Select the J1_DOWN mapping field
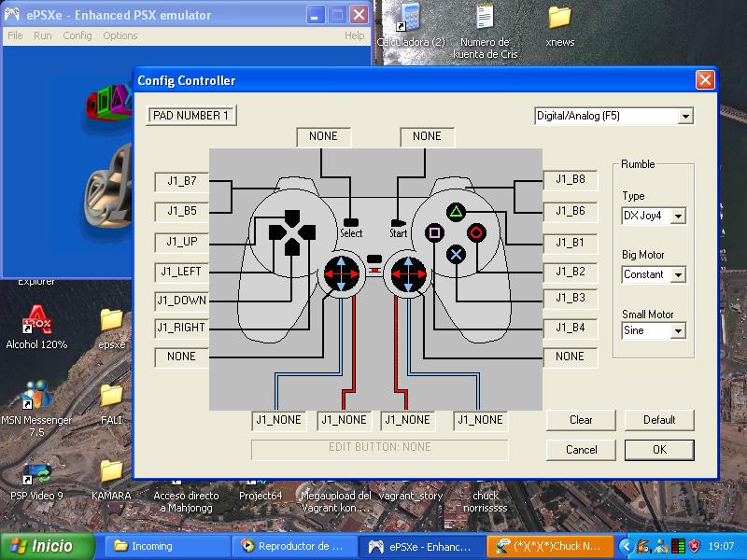Image resolution: width=747 pixels, height=560 pixels. coord(181,301)
